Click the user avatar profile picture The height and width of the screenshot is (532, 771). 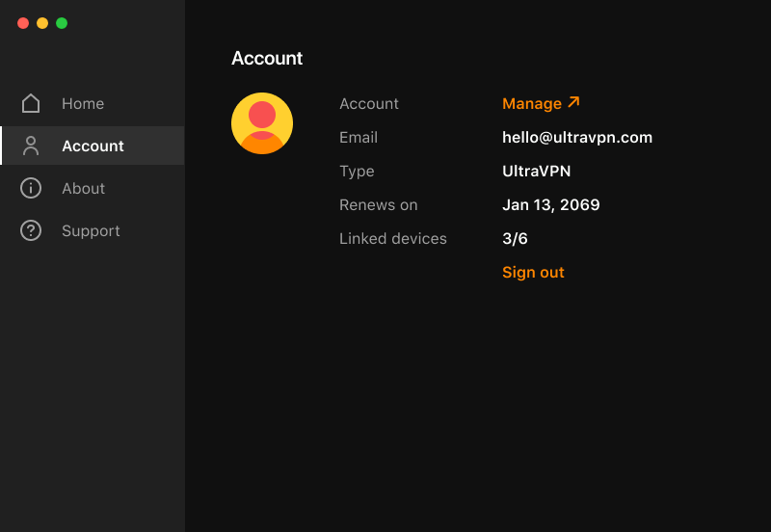tap(262, 123)
